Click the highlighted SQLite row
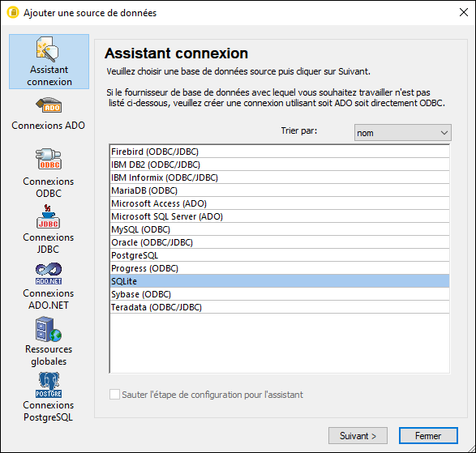The height and width of the screenshot is (453, 476). pos(280,281)
